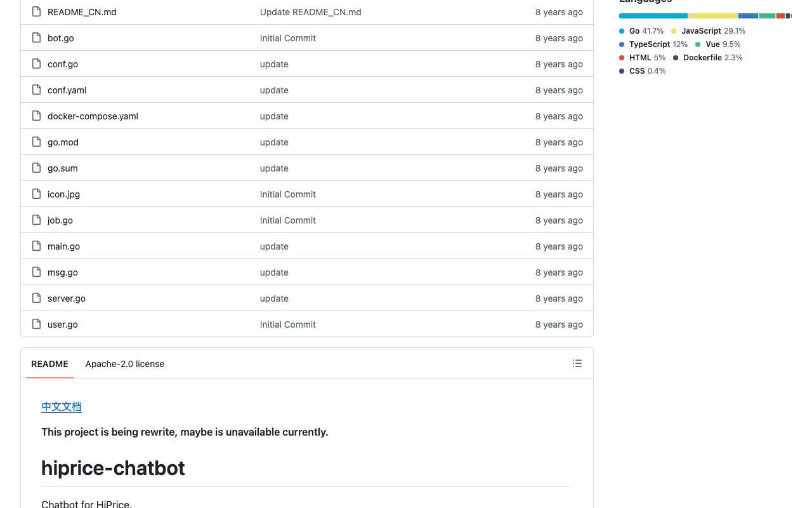Click the yellow JavaScript segment of the language bar

(713, 16)
